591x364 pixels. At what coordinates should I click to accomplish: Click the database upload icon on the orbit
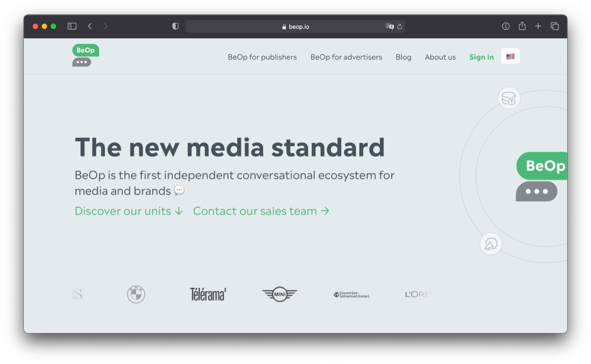pos(509,98)
